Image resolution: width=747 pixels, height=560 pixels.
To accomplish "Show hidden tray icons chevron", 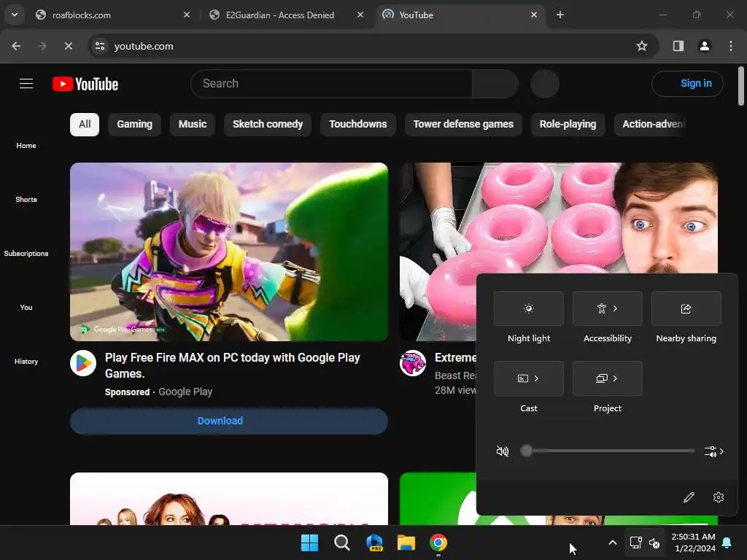I will (613, 542).
